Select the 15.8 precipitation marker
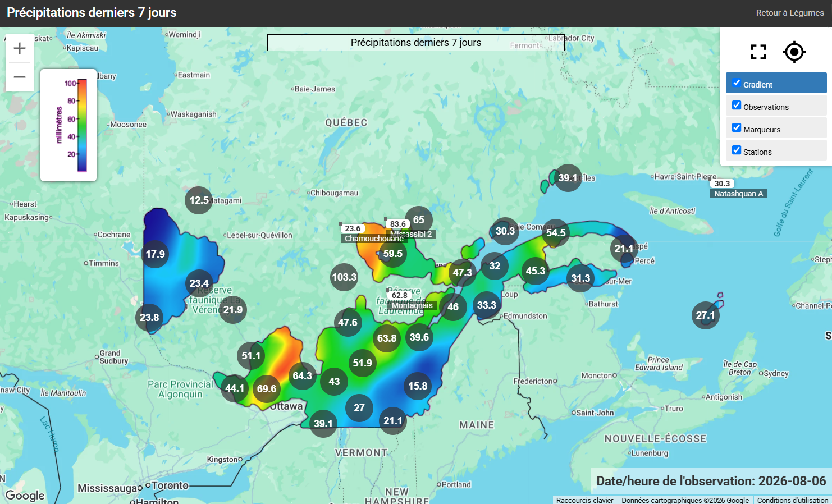 418,386
